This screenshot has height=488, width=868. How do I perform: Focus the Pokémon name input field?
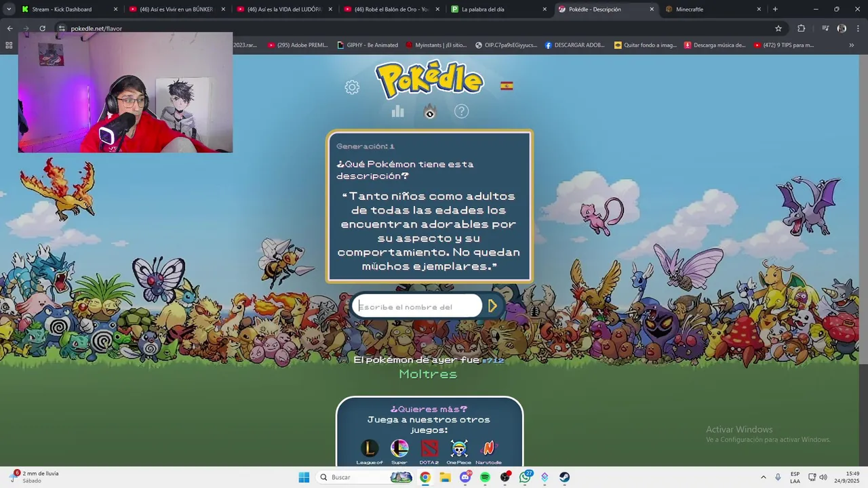(416, 306)
